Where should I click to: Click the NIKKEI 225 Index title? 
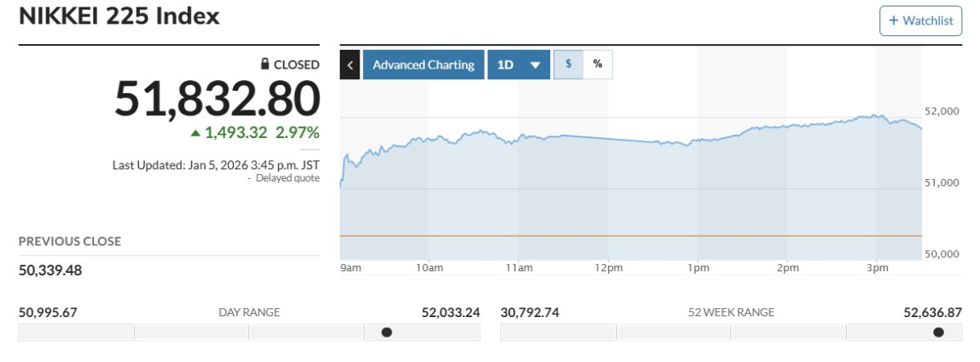[119, 16]
